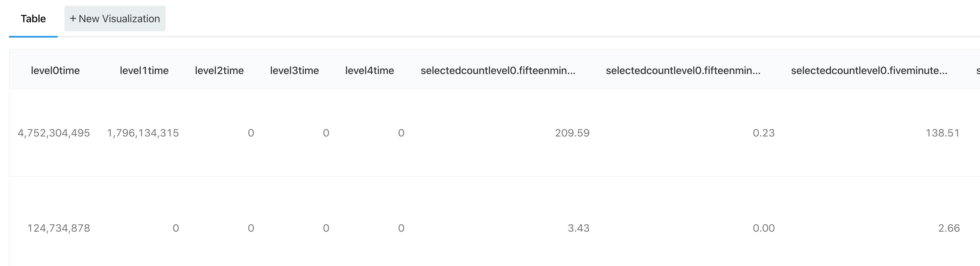
Task: Click the New Visualization button
Action: coord(115,19)
